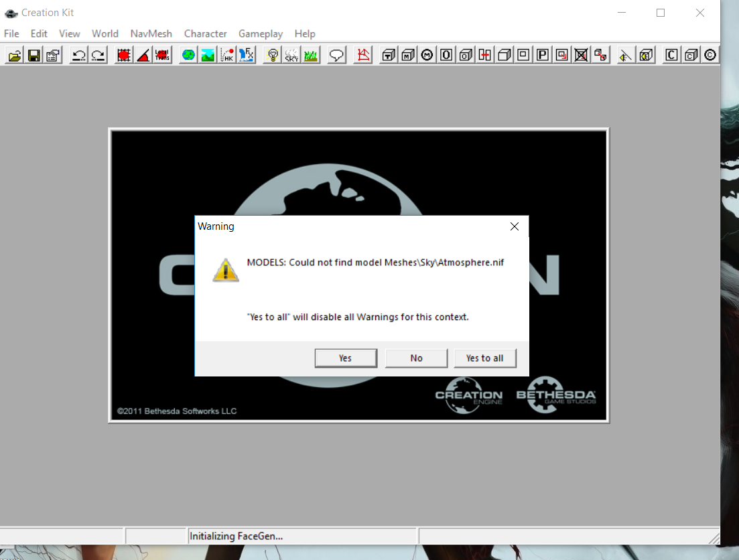This screenshot has height=560, width=739.
Task: Open the View menu
Action: 69,33
